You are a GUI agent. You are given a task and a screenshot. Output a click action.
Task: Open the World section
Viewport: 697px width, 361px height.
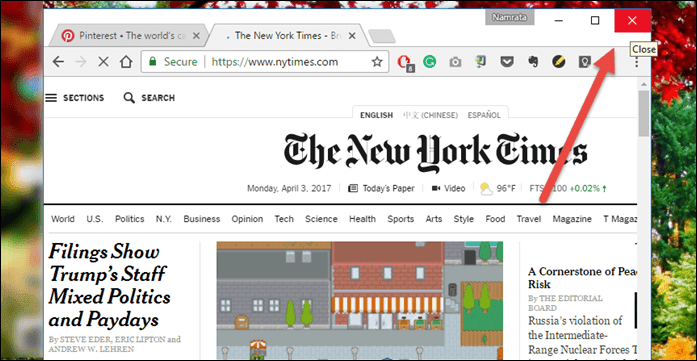coord(63,219)
